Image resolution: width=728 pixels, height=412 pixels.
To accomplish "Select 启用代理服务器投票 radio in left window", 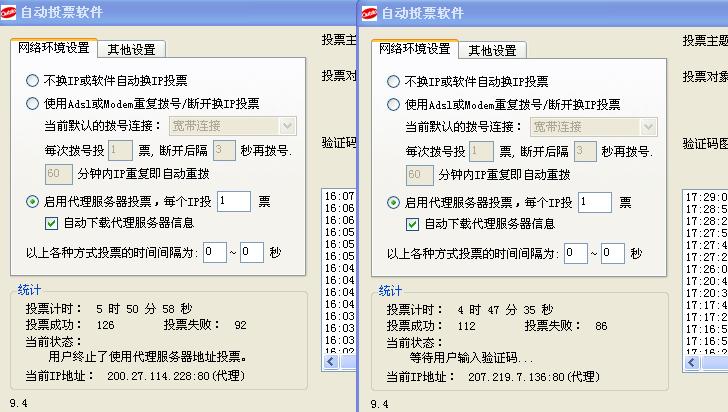I will (x=32, y=202).
